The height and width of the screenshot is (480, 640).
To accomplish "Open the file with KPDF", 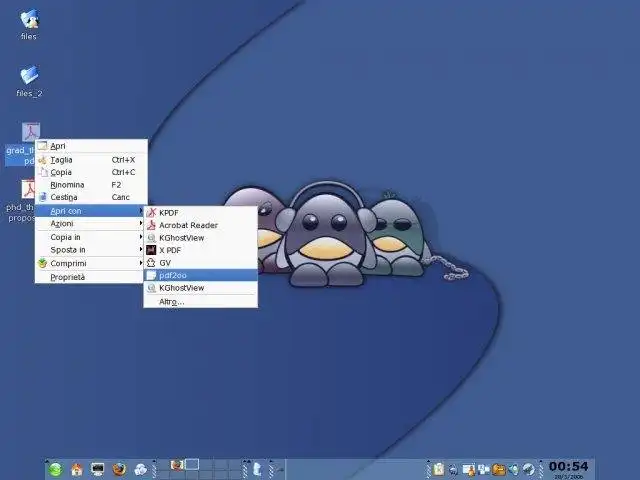I will point(201,213).
